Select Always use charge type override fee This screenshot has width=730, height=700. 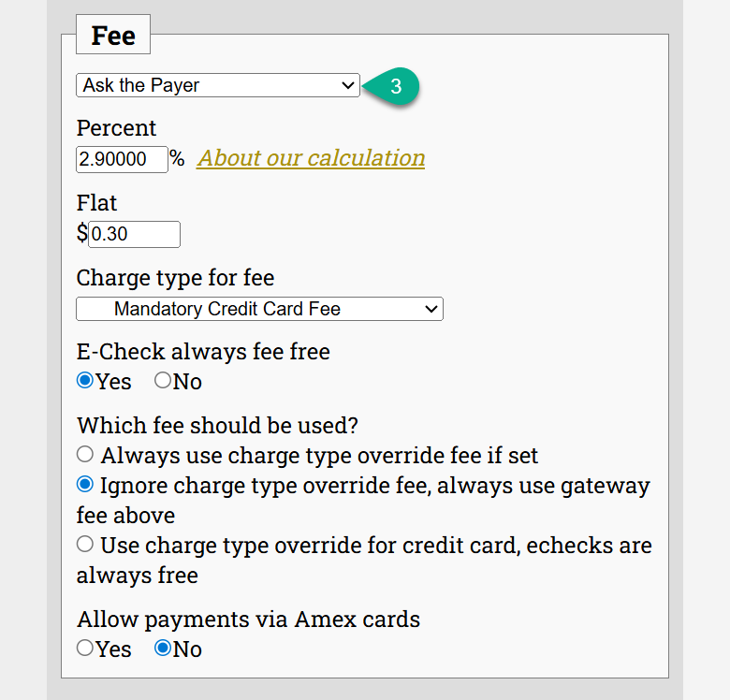tap(85, 455)
